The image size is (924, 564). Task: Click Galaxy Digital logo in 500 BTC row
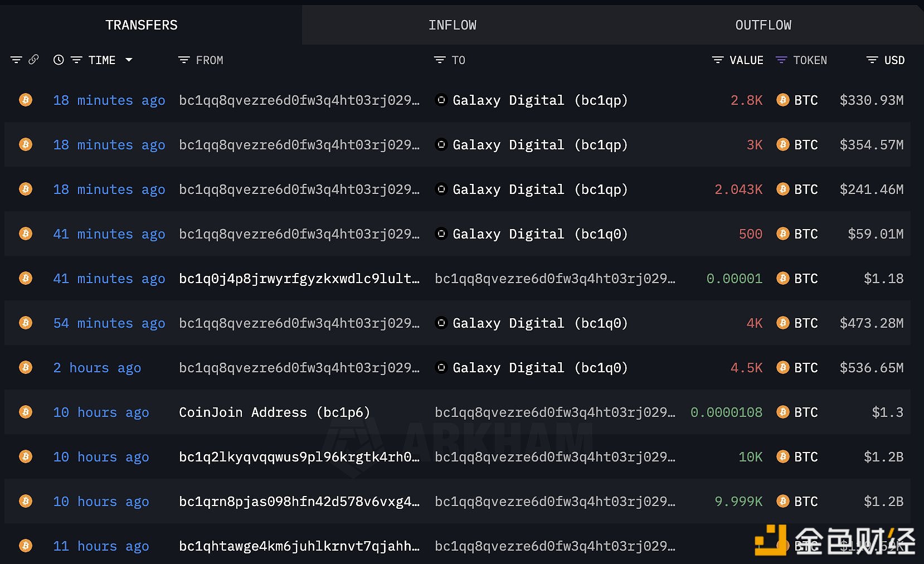(x=441, y=234)
